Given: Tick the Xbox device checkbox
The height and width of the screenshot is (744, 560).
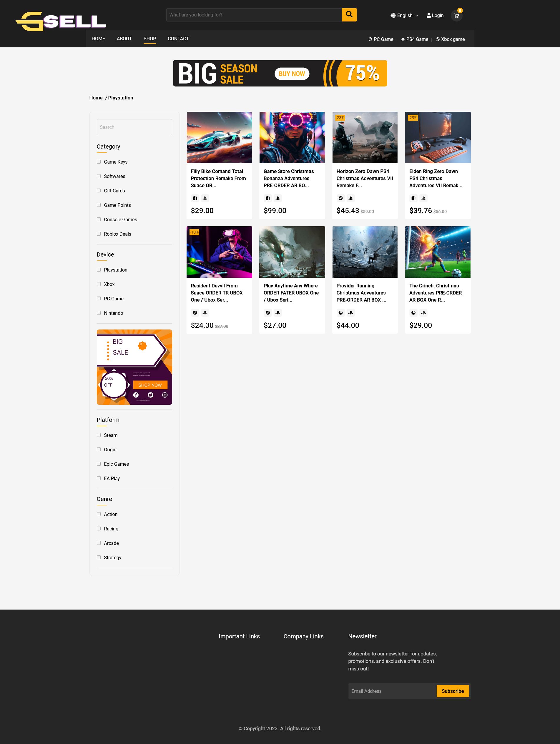Looking at the screenshot, I should point(99,284).
